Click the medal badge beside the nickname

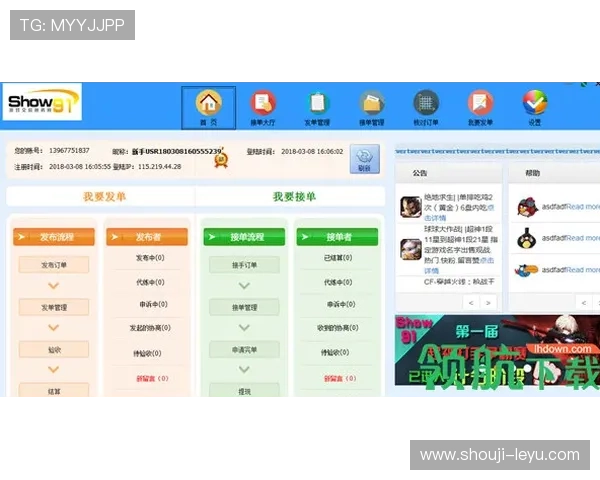pyautogui.click(x=221, y=160)
